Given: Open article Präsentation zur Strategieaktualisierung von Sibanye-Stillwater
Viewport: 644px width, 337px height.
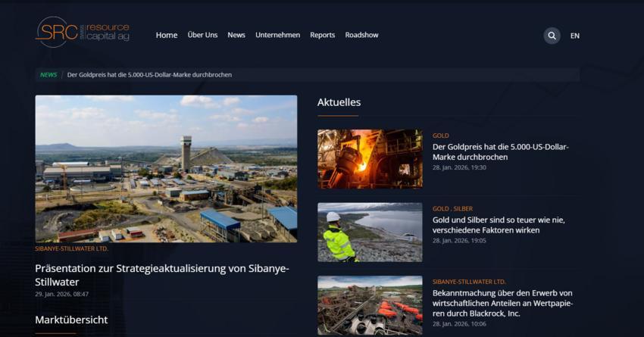Looking at the screenshot, I should tap(162, 275).
